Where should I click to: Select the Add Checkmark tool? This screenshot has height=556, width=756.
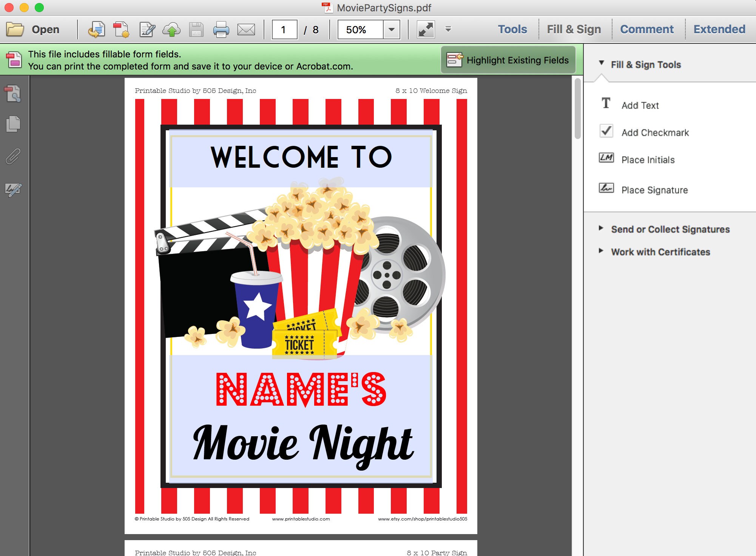(x=655, y=133)
